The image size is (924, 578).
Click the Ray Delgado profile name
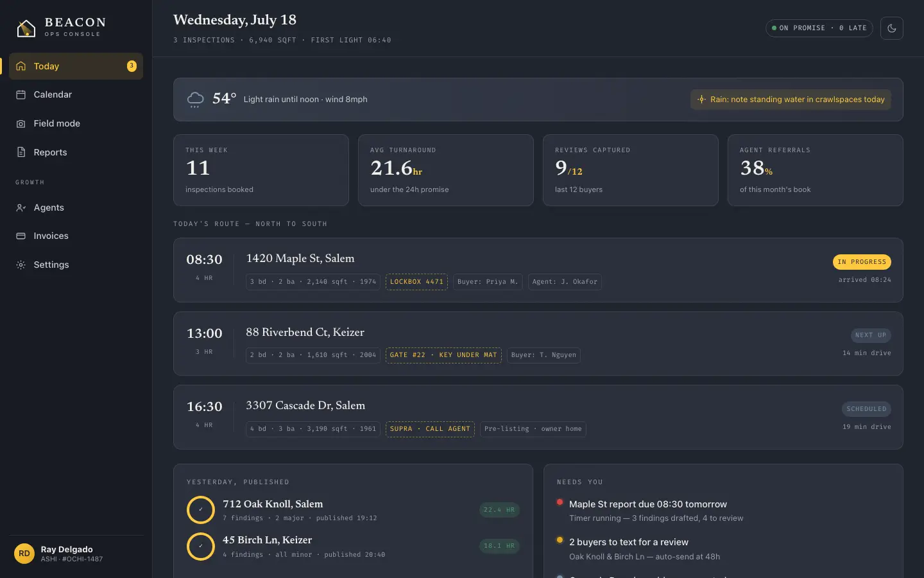(x=67, y=550)
